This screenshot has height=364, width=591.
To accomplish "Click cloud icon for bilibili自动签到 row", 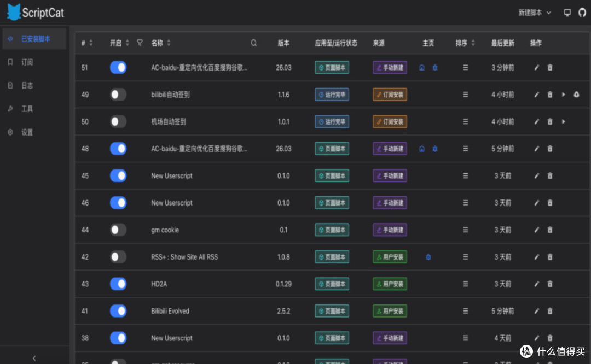I will tap(576, 95).
